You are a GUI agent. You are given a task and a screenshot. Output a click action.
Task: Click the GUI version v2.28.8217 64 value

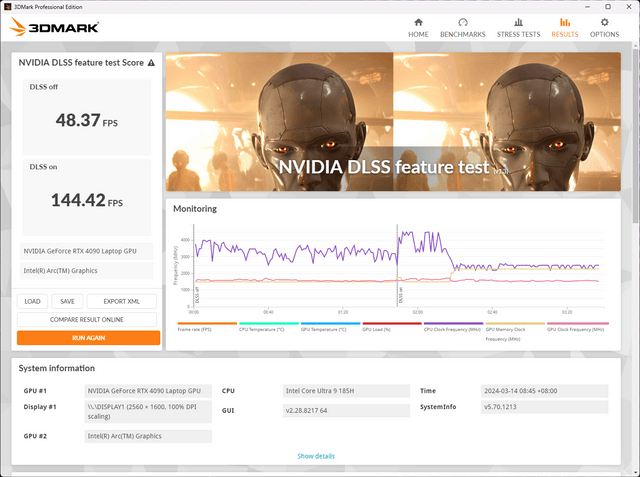pyautogui.click(x=346, y=410)
